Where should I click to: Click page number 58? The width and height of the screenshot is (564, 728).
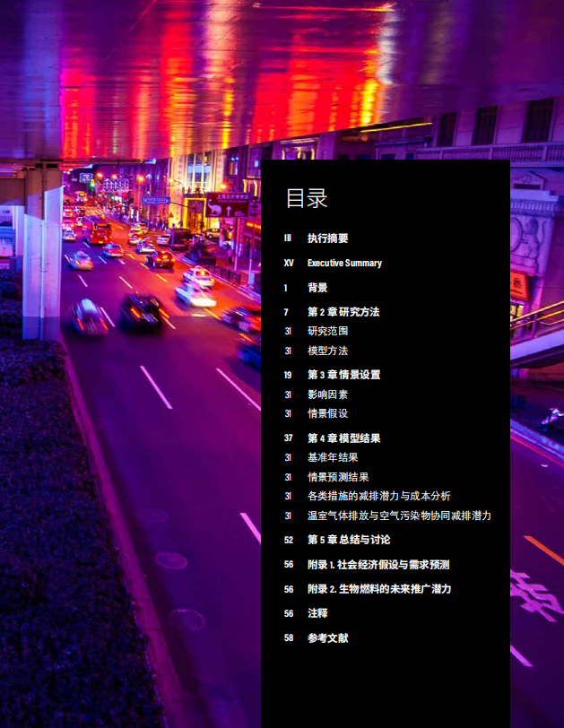289,638
